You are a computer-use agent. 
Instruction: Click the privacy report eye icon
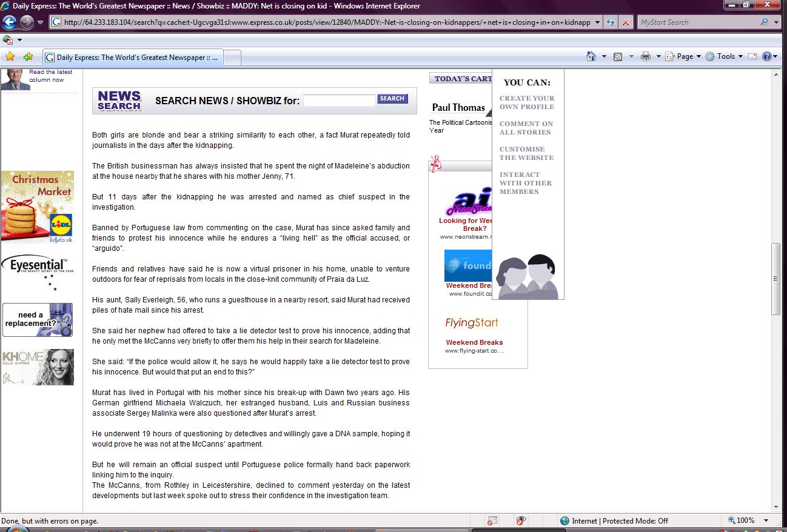(520, 520)
